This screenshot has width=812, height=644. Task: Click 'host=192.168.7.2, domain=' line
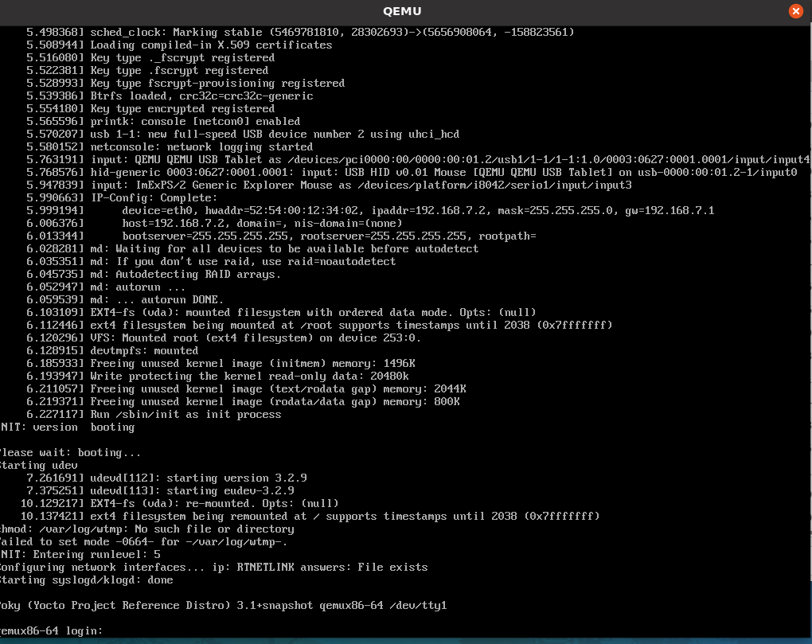[214, 224]
